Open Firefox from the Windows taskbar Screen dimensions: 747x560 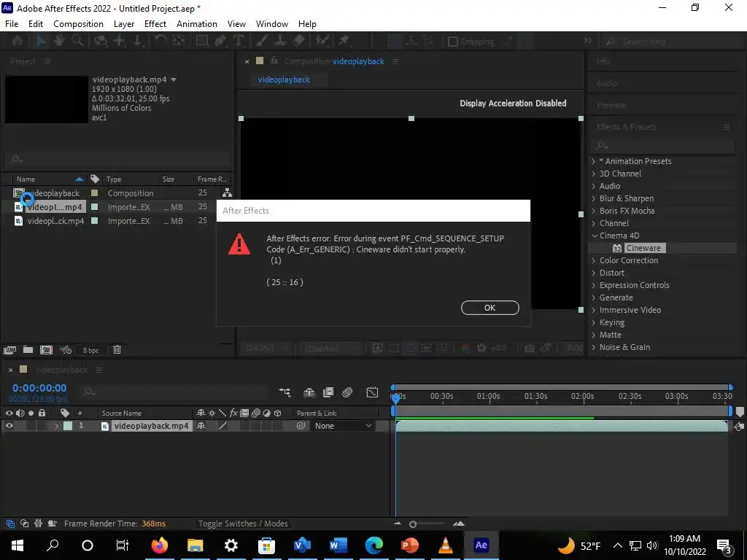tap(160, 545)
